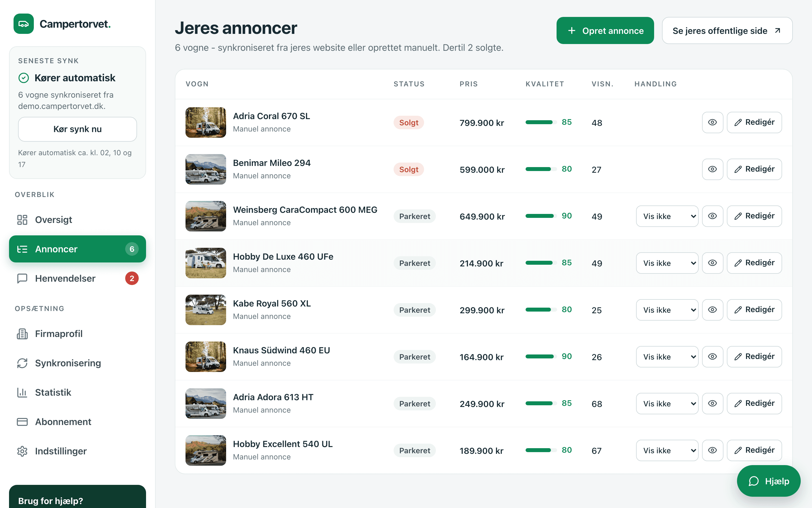Click Redigér for Adria Adora 613 HT
812x508 pixels.
coord(754,404)
